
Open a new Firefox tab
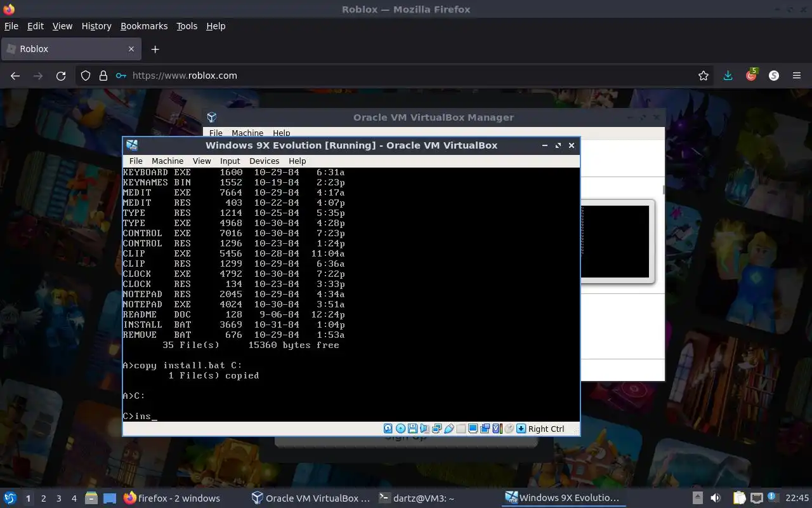155,49
